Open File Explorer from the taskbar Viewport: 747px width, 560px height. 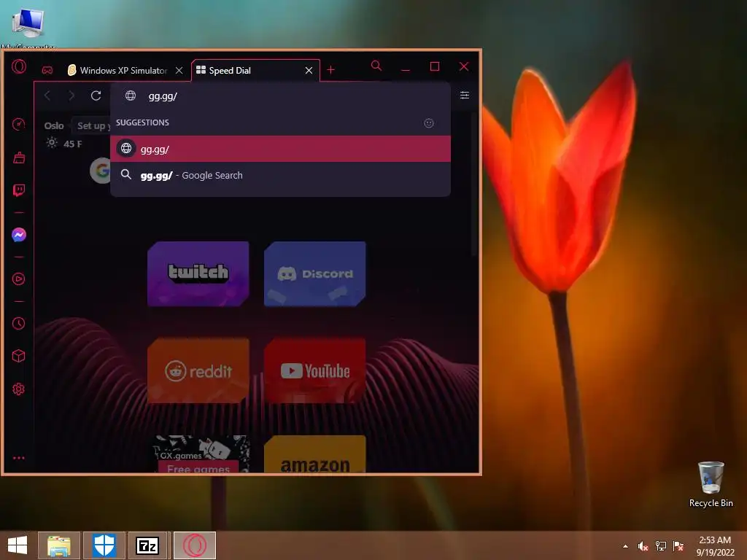(x=59, y=545)
